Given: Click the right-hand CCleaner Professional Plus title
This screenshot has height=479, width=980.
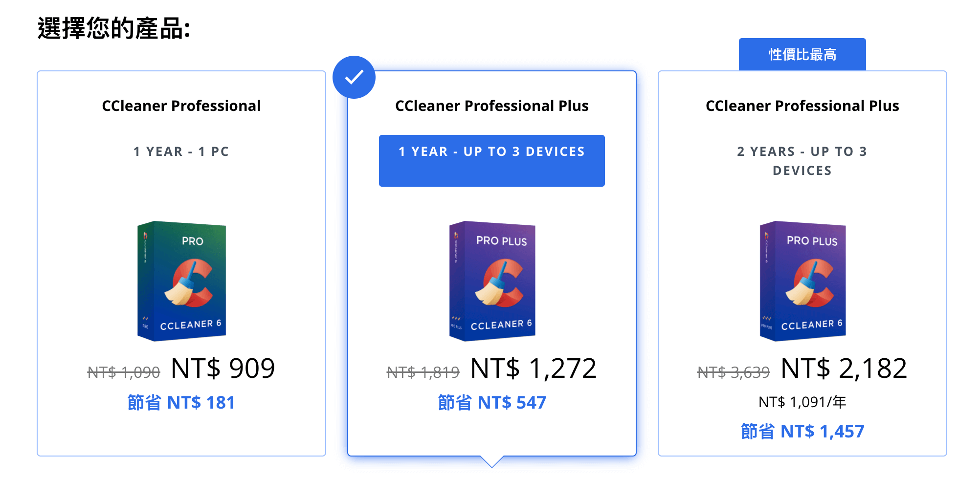Looking at the screenshot, I should tap(802, 106).
